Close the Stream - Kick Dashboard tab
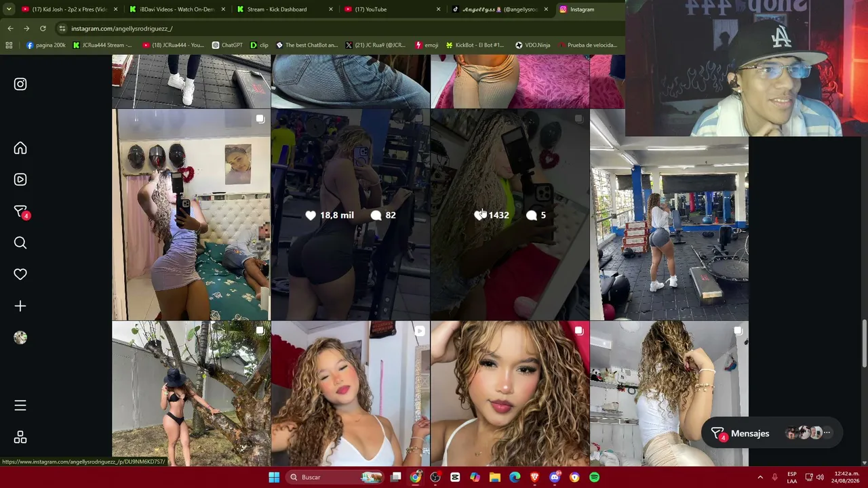Screen dimensions: 868x488 [331, 9]
